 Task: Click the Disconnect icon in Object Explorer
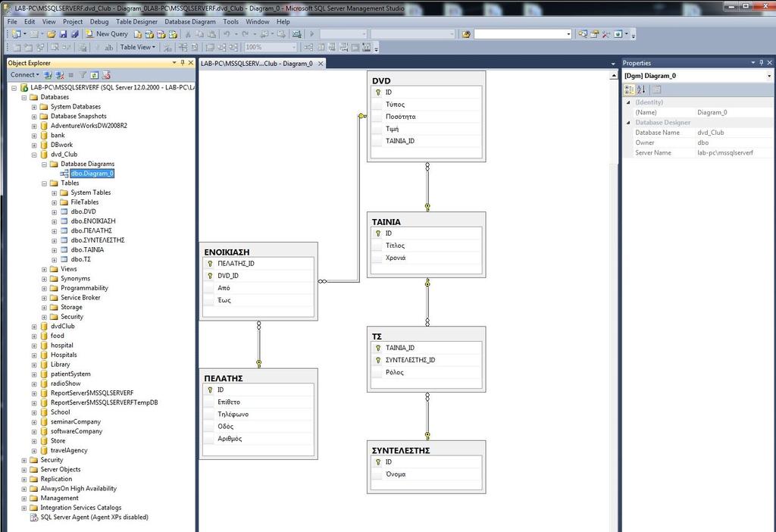pos(59,75)
